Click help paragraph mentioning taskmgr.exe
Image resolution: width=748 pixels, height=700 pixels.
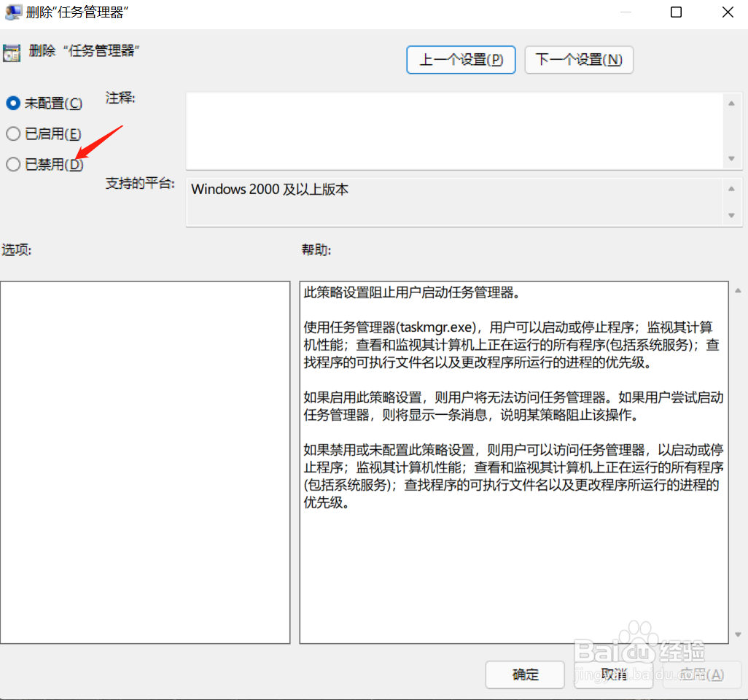[511, 345]
